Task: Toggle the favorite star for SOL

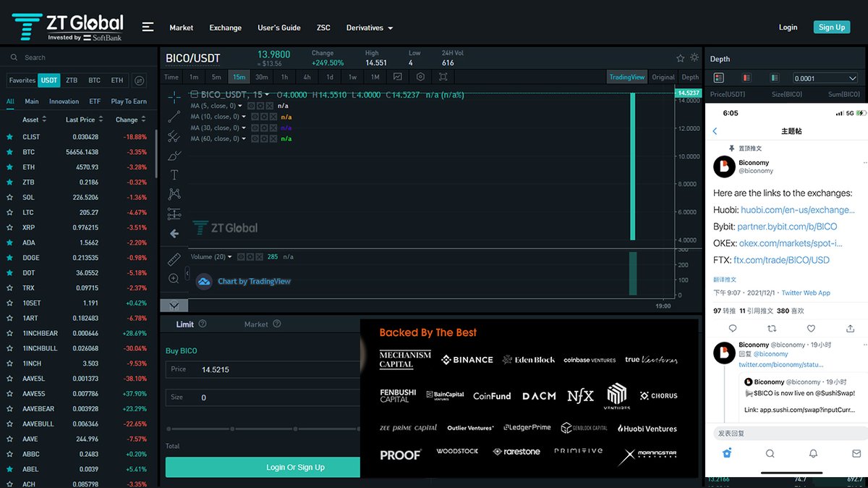Action: pos(9,197)
